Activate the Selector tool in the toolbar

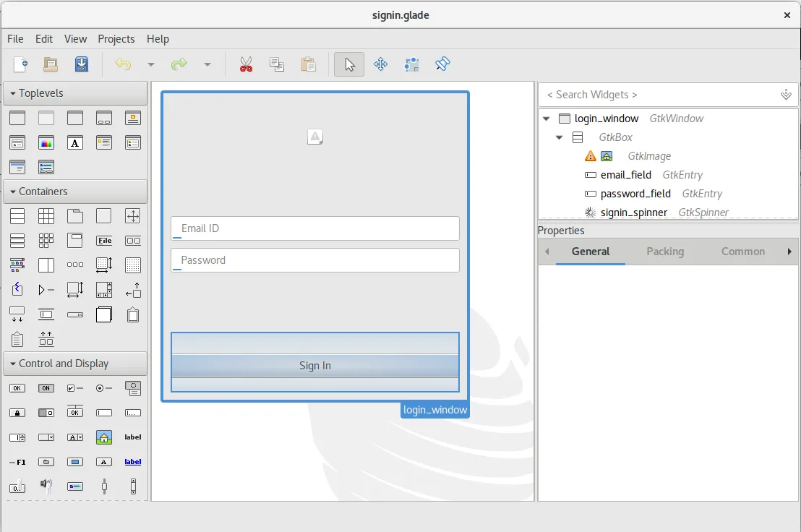(x=349, y=64)
